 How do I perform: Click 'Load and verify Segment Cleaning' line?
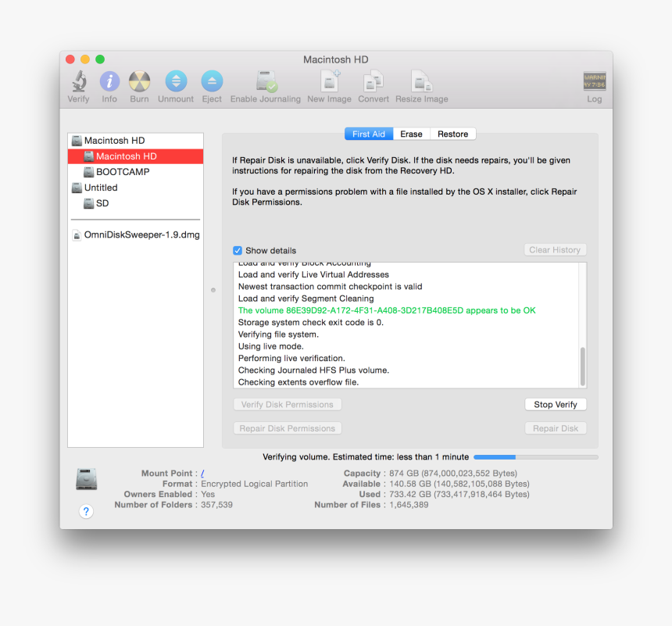[x=306, y=299]
